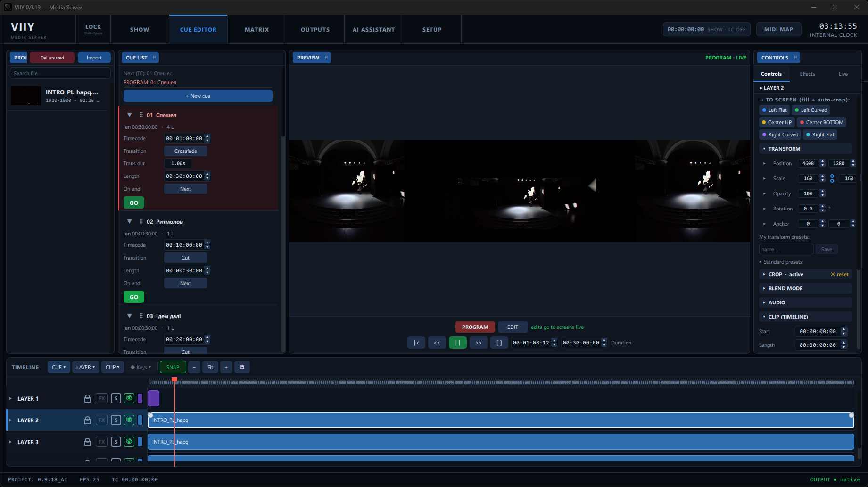Image resolution: width=868 pixels, height=487 pixels.
Task: Open the CUE dropdown in timeline toolbar
Action: pos(59,367)
